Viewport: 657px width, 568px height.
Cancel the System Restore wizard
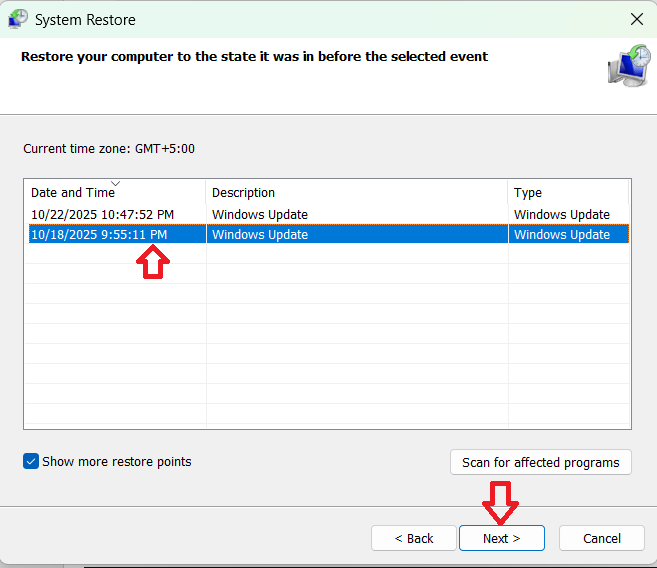click(601, 538)
